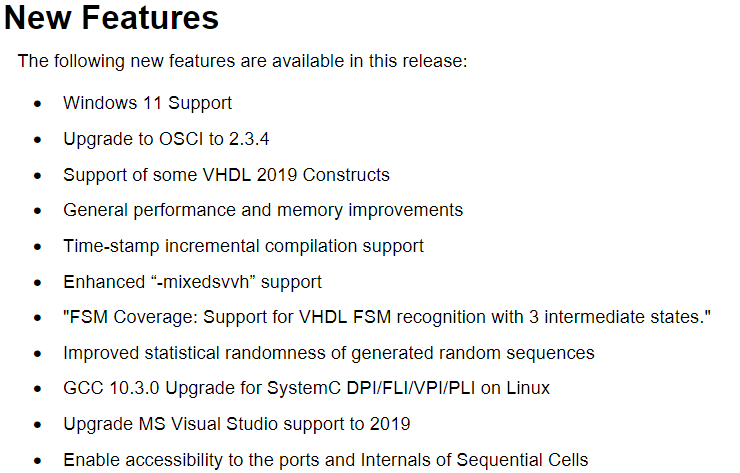Click the GCC 10.3.0 Upgrade line
The width and height of the screenshot is (740, 473).
307,389
